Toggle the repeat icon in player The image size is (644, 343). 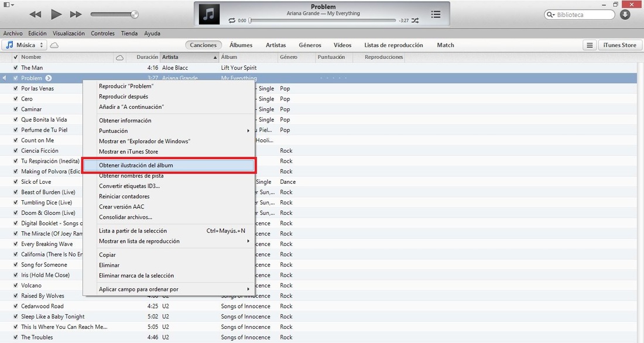pos(232,20)
